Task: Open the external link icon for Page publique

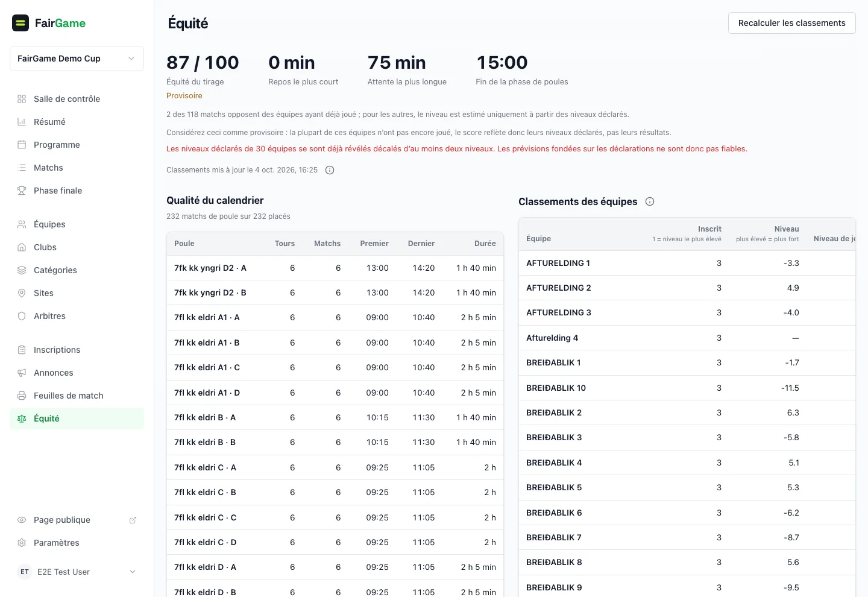Action: tap(133, 520)
